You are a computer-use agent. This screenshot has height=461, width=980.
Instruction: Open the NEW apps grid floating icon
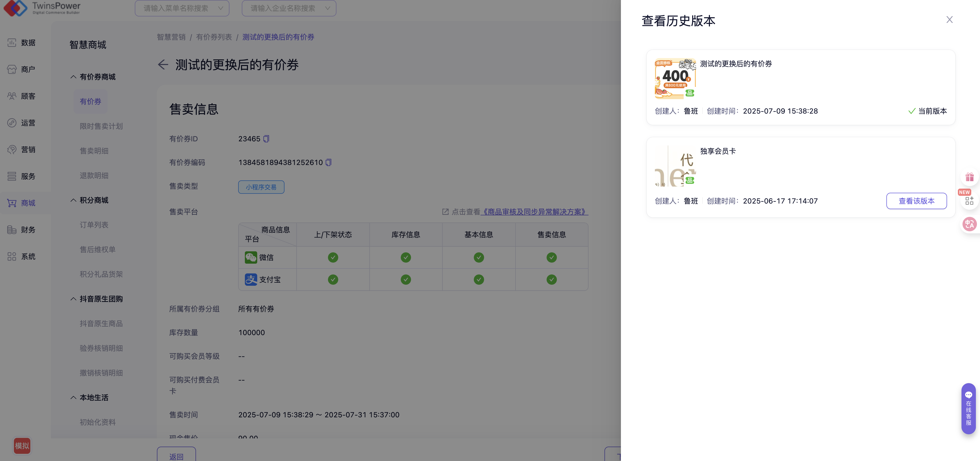point(969,200)
